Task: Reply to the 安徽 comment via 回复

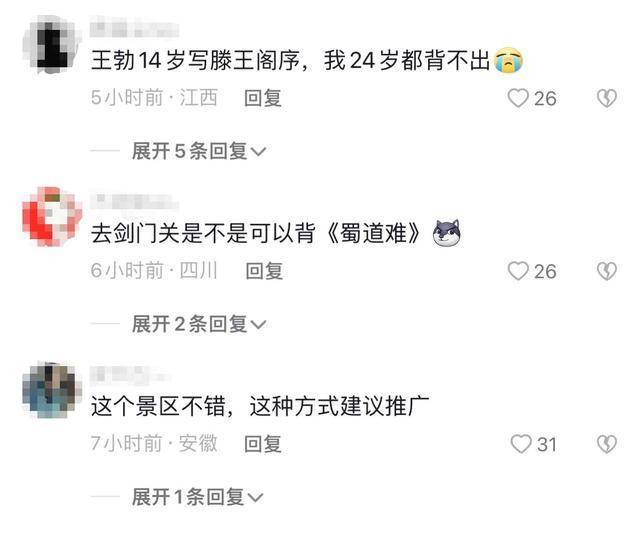Action: [x=263, y=444]
